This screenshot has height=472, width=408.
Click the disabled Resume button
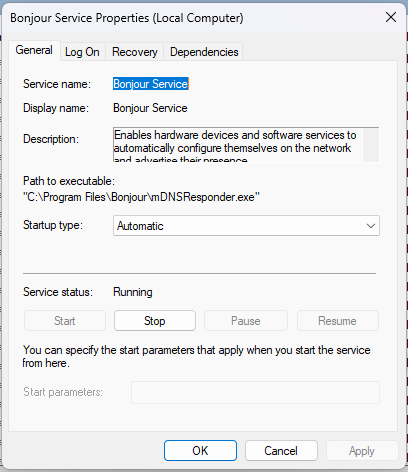point(337,321)
